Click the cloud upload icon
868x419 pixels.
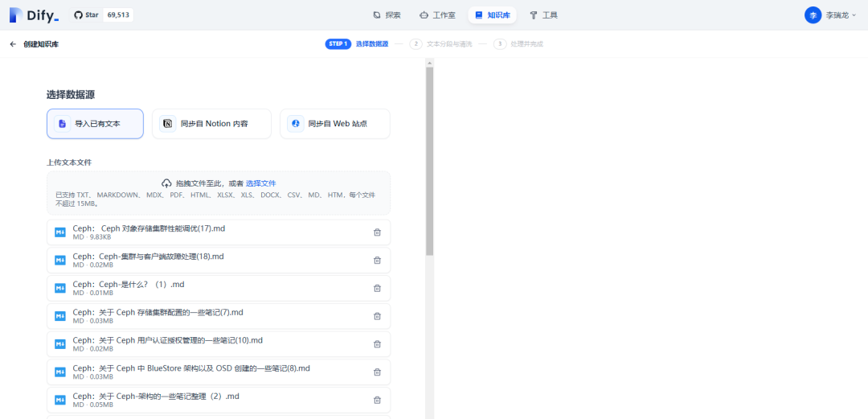point(166,183)
